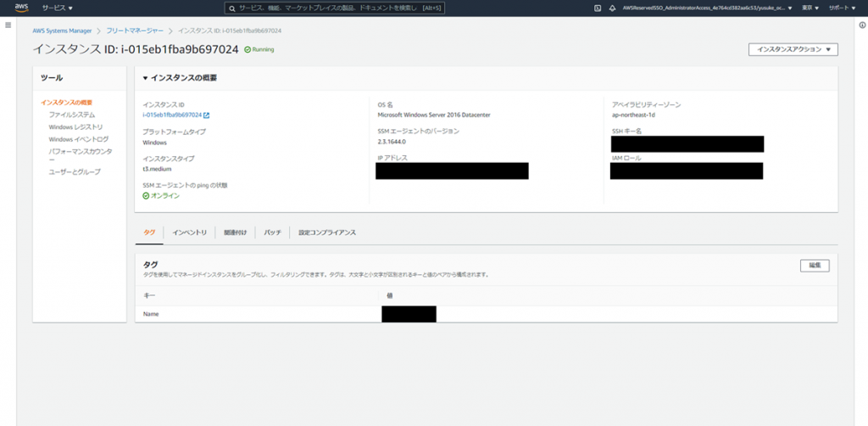Click SSM agent version 2.3.1644.0
Screen dimensions: 868x426
tap(392, 142)
